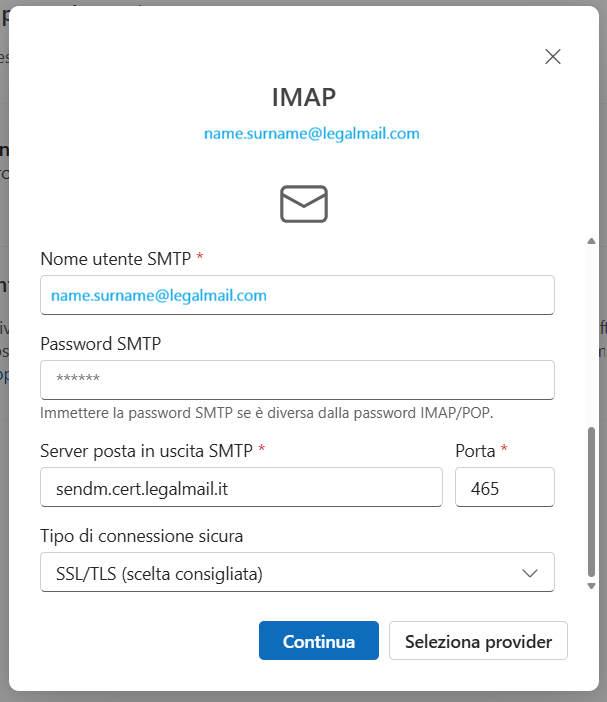Click into the Password SMTP field
607x702 pixels.
click(x=297, y=380)
